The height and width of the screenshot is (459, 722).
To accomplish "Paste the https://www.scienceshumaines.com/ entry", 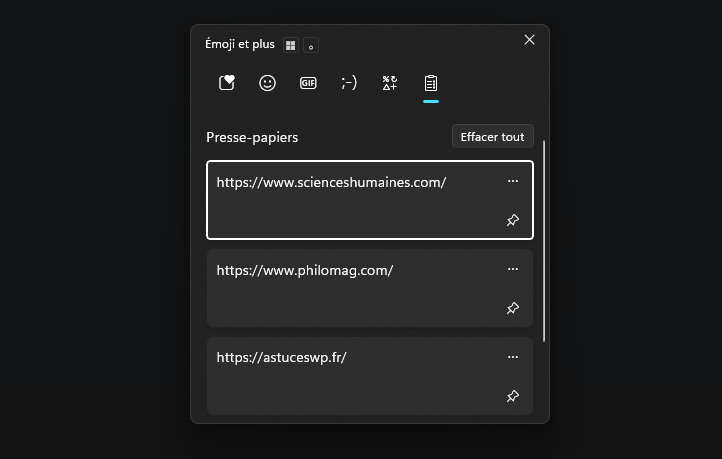I will pyautogui.click(x=370, y=200).
